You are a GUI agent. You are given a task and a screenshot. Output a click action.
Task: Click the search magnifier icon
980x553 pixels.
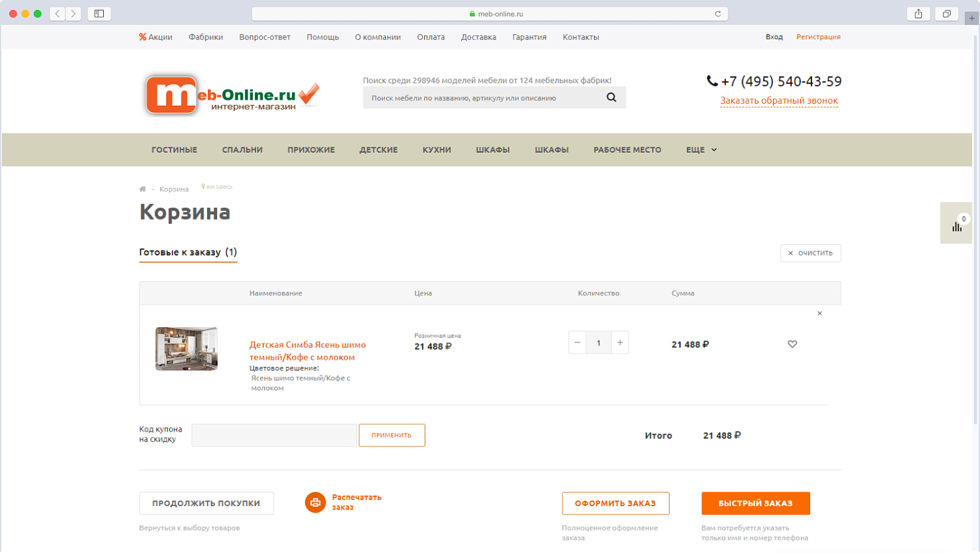(x=611, y=97)
